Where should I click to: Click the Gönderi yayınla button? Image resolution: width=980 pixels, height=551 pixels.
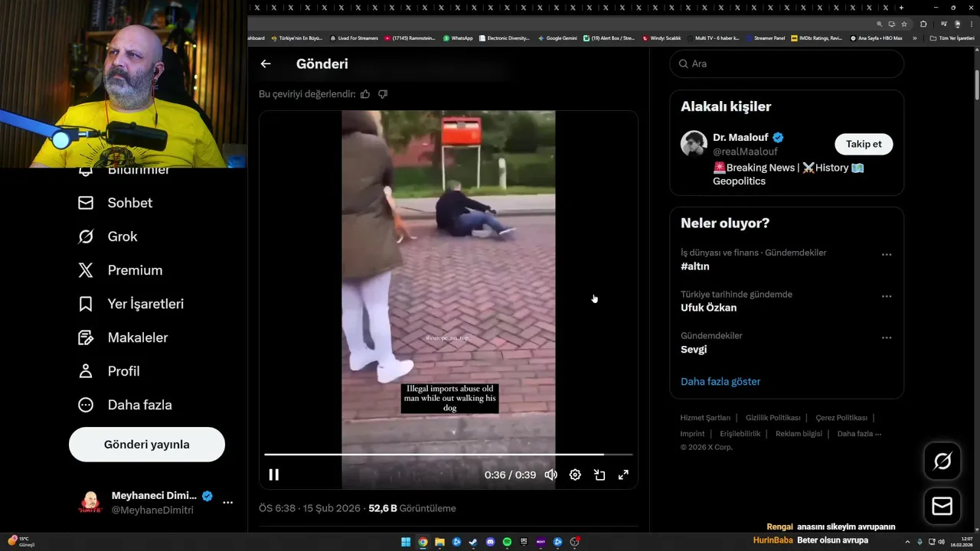[x=147, y=445]
